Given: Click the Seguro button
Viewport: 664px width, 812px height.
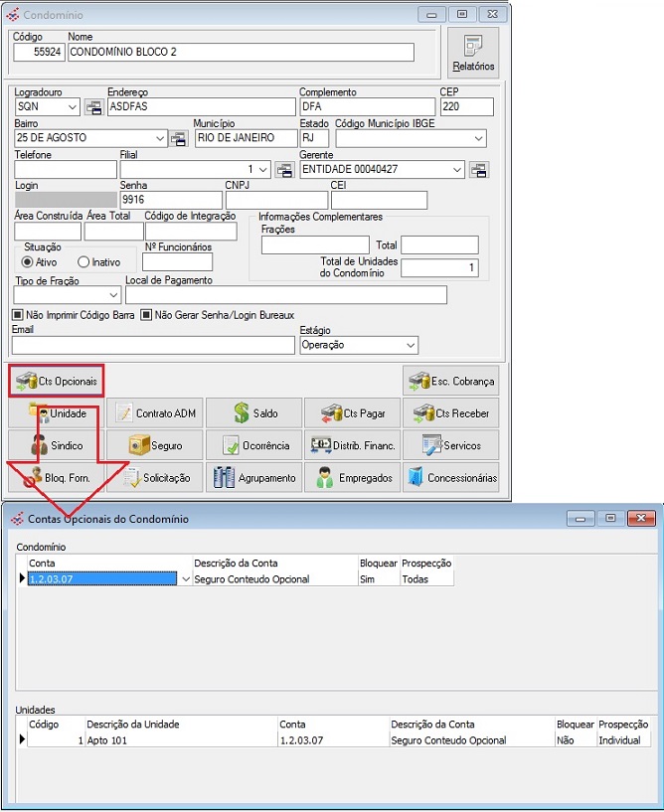Looking at the screenshot, I should [155, 446].
